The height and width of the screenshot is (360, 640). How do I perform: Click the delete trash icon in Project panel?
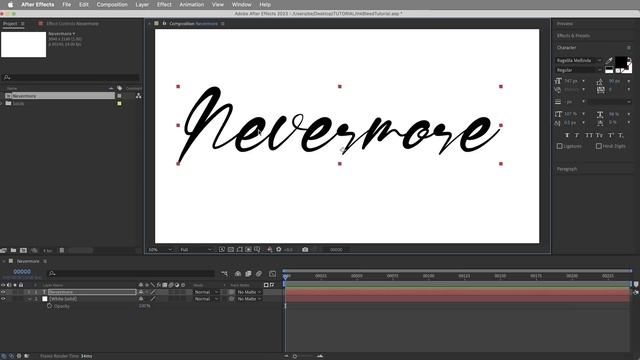(62, 250)
